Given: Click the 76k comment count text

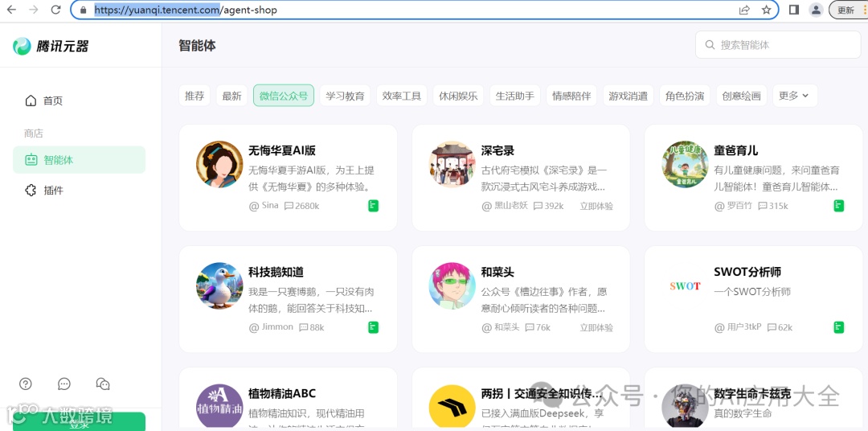Looking at the screenshot, I should tap(543, 327).
